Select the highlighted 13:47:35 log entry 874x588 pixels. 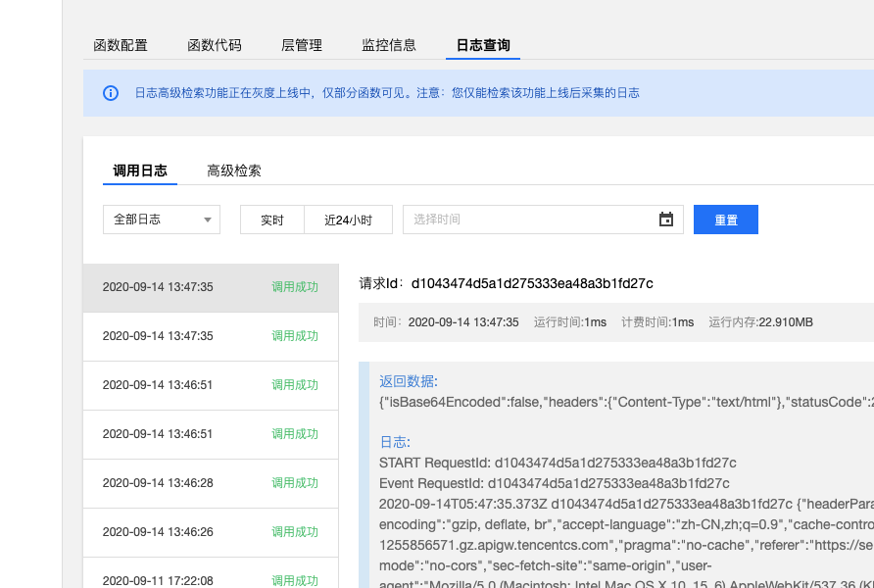(x=211, y=287)
